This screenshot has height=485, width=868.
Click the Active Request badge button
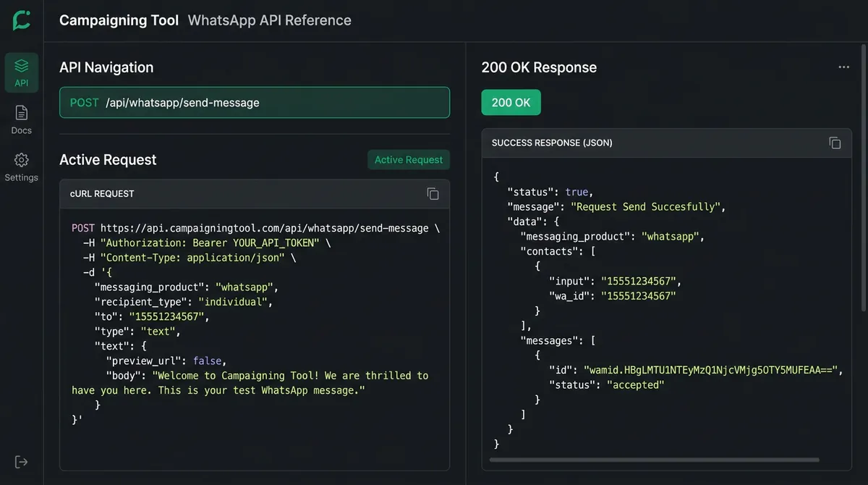click(x=409, y=160)
